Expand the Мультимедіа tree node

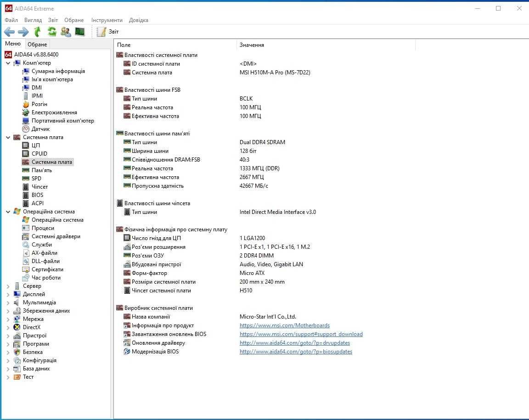coord(8,302)
